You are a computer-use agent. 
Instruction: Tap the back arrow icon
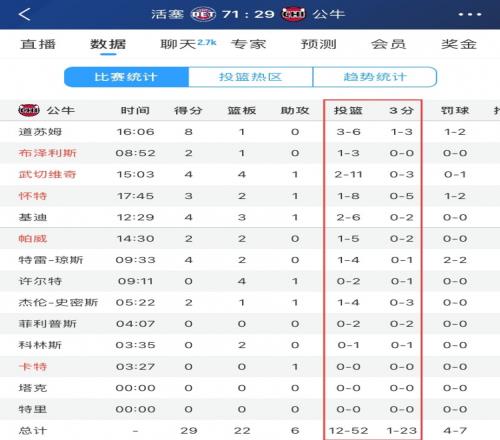tap(24, 14)
